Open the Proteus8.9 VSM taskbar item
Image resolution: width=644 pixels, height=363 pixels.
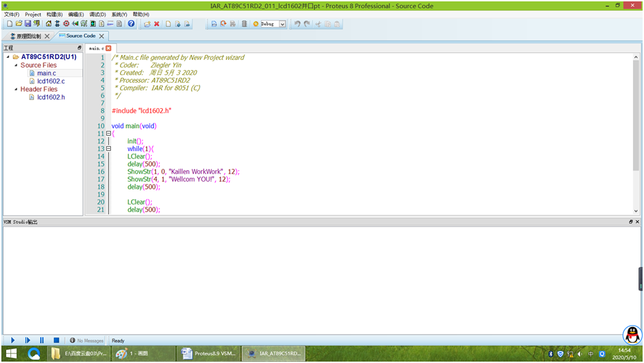209,353
